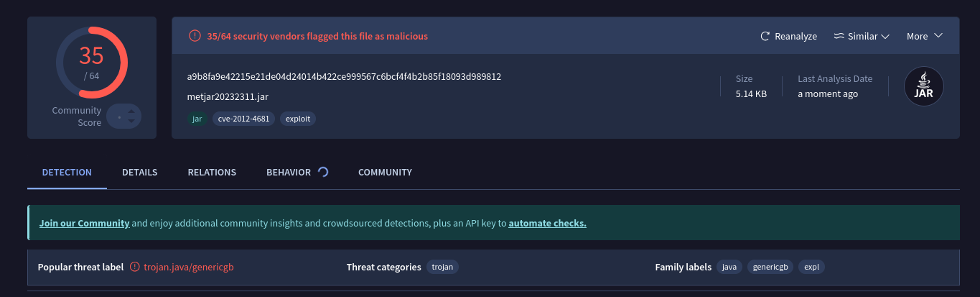The width and height of the screenshot is (980, 297).
Task: Open the Relations tab
Action: click(x=212, y=173)
